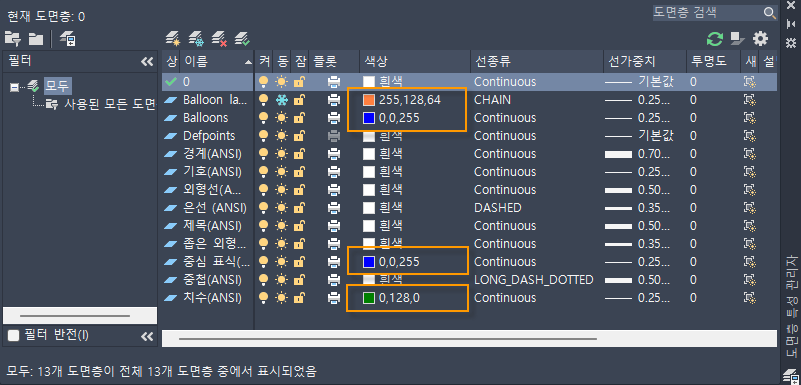The width and height of the screenshot is (801, 385).
Task: Click the Delete Layer icon with red X
Action: point(219,38)
